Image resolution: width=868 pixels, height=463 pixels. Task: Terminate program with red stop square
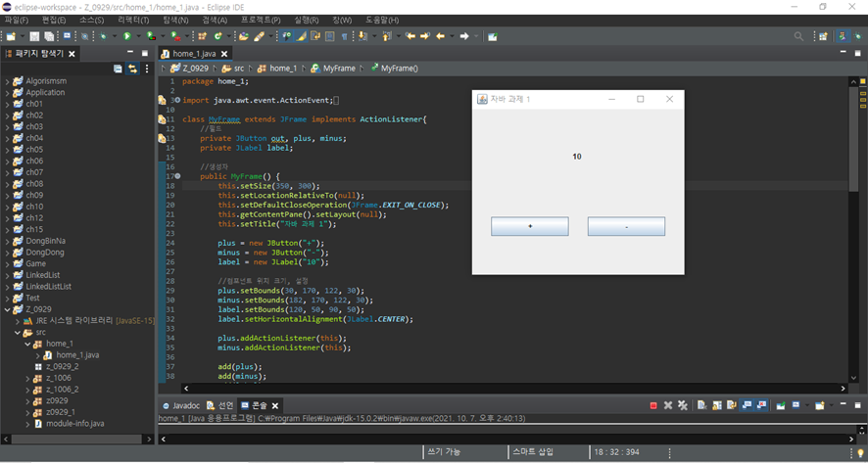[653, 405]
